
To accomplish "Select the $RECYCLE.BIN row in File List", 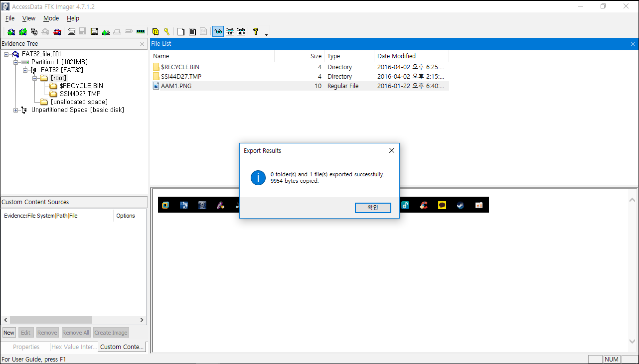I will pyautogui.click(x=301, y=67).
